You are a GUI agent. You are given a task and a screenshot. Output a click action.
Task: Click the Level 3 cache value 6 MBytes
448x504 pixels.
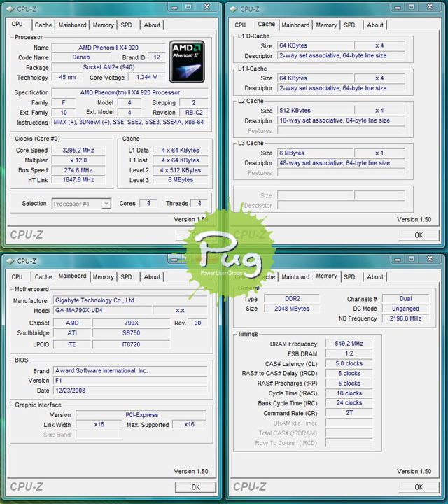(181, 180)
